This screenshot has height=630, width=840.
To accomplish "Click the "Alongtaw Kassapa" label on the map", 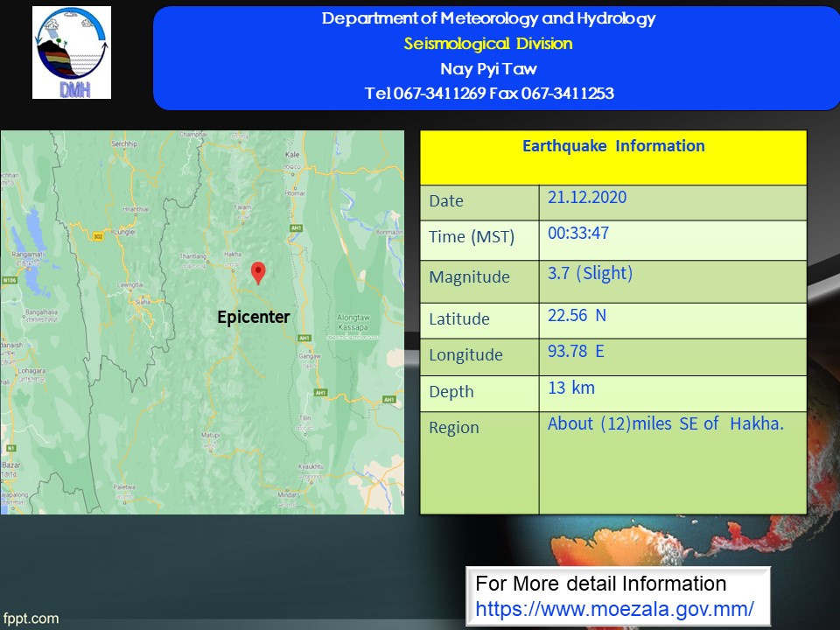I will pos(353,323).
